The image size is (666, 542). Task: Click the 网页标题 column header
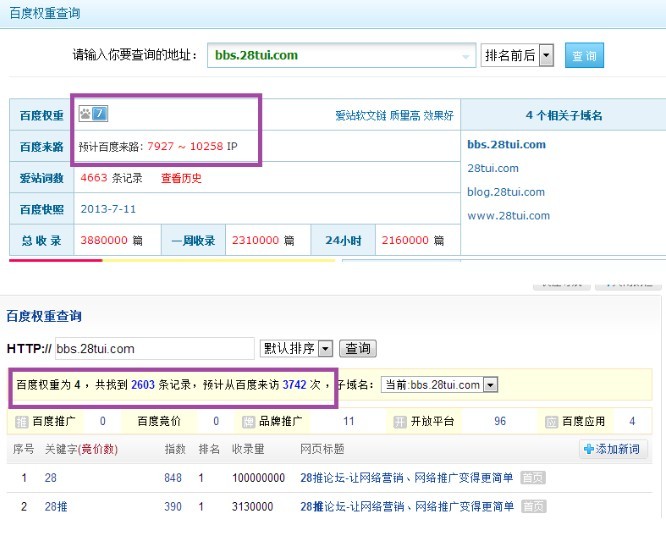pos(322,449)
